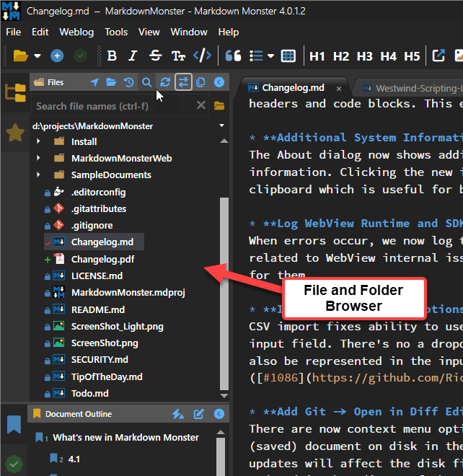Open the recent files dropdown arrow

point(38,56)
